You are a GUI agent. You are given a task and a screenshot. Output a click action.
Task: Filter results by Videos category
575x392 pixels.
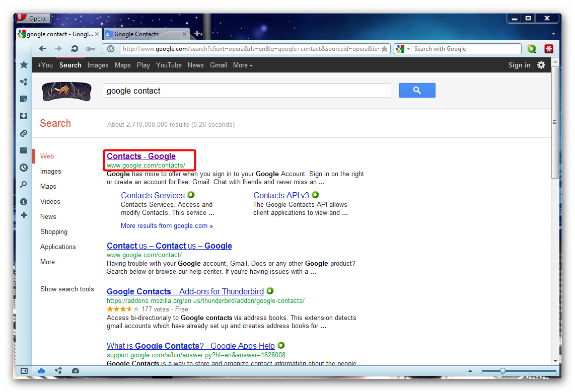point(50,201)
